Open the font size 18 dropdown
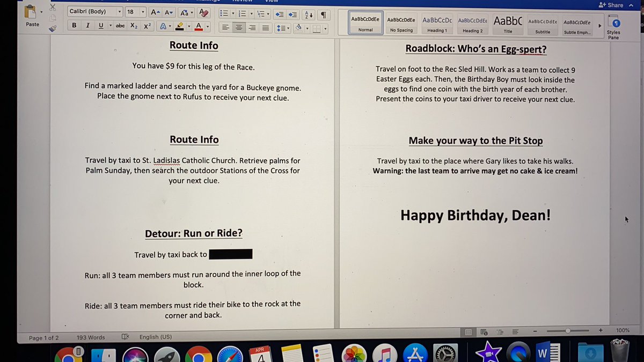This screenshot has height=362, width=644. pyautogui.click(x=143, y=12)
